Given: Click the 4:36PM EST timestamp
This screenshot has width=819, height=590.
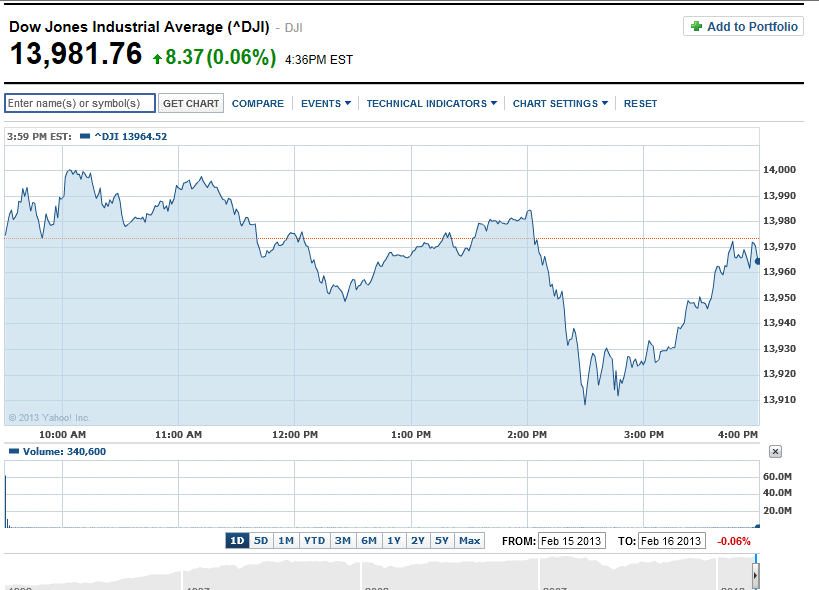Looking at the screenshot, I should [319, 60].
